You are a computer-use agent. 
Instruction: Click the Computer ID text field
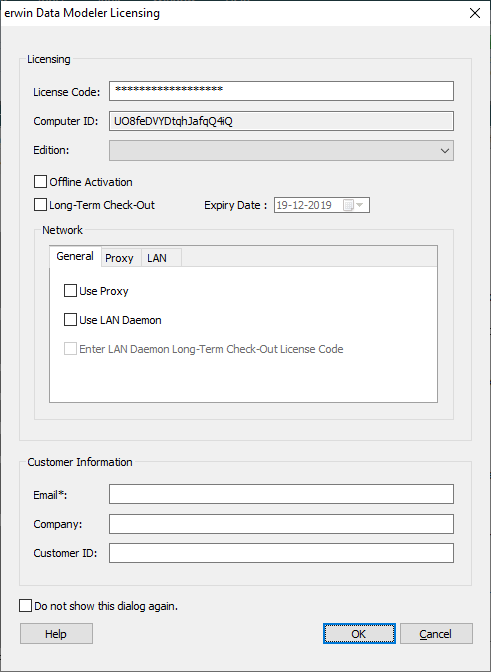click(x=281, y=121)
